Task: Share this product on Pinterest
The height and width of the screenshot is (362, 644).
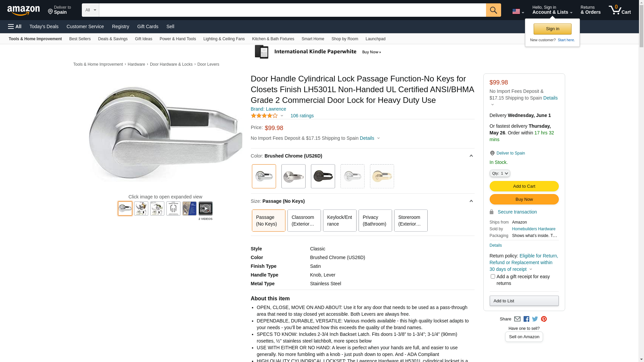Action: coord(544,319)
